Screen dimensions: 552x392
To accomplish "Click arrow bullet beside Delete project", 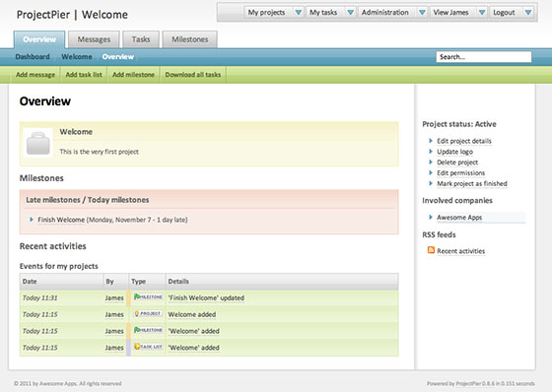I will point(431,163).
